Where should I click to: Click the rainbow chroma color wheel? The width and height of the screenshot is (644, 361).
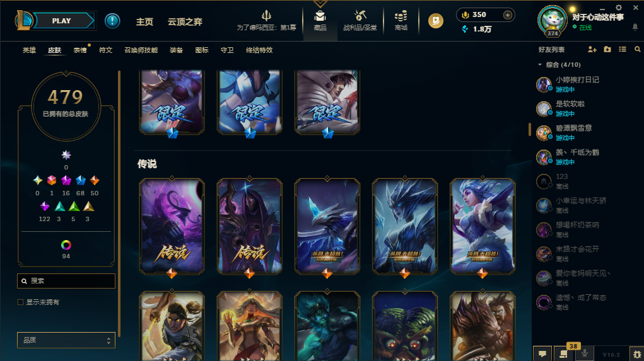[x=66, y=245]
